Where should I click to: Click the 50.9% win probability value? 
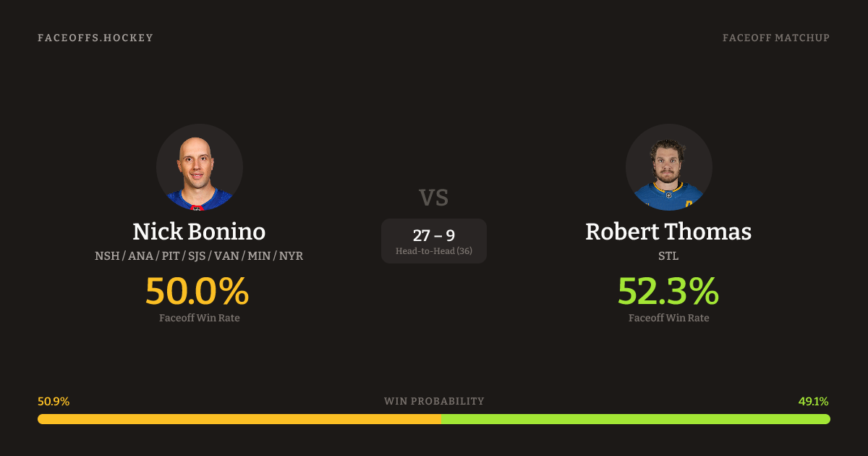tap(54, 402)
